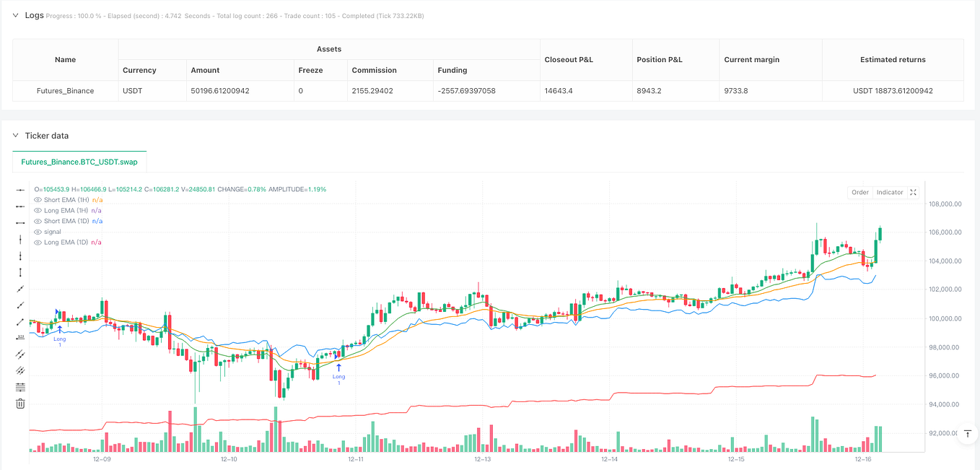Open the Indicator selector
Viewport: 980px width, 470px height.
[x=889, y=192]
